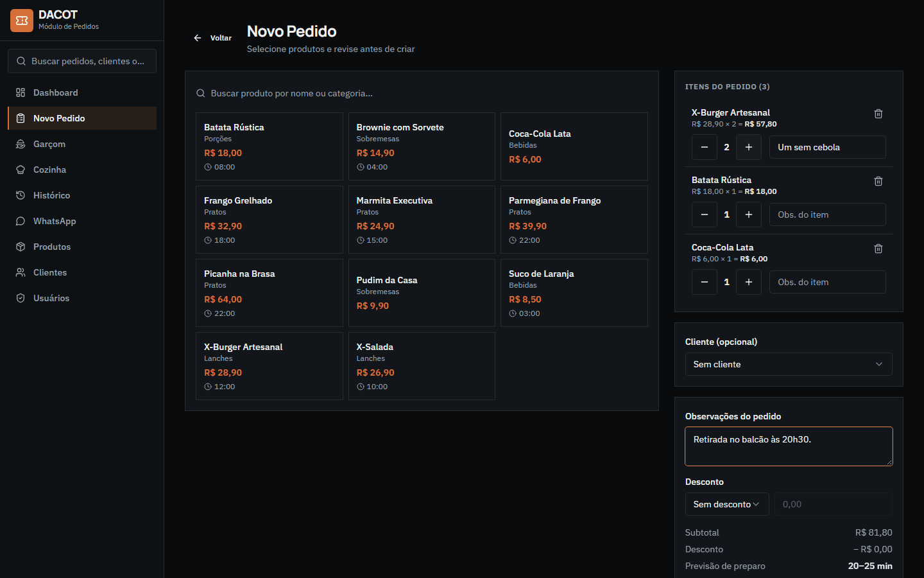Focus the product search field
924x578 pixels.
422,93
